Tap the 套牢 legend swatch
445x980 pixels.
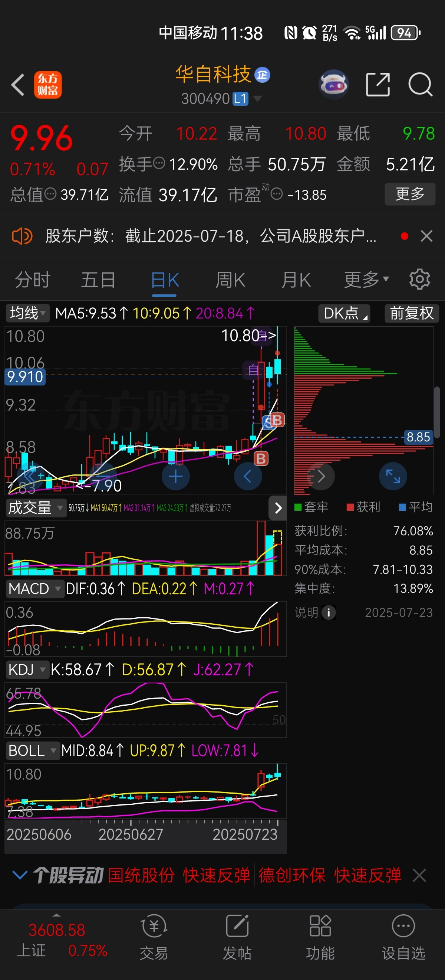click(x=298, y=507)
